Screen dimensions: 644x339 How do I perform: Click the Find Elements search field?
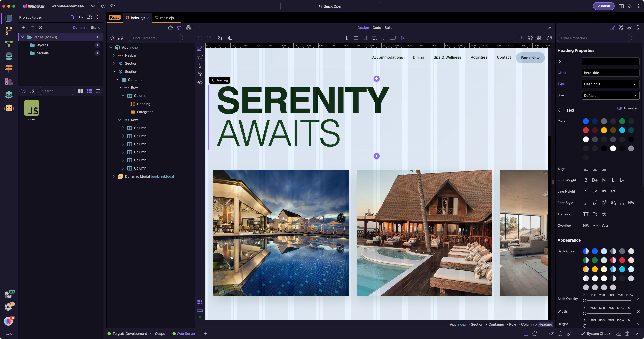click(155, 38)
